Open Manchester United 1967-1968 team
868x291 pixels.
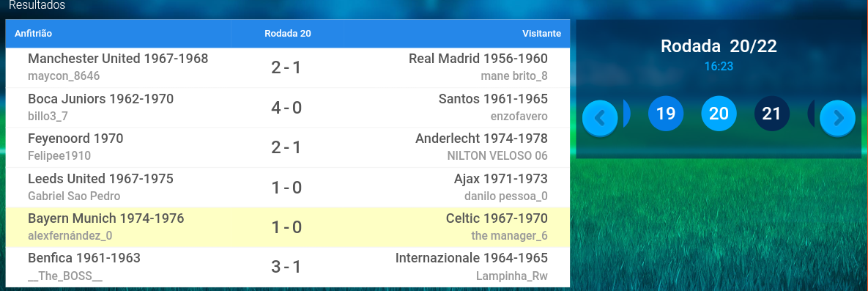point(118,59)
